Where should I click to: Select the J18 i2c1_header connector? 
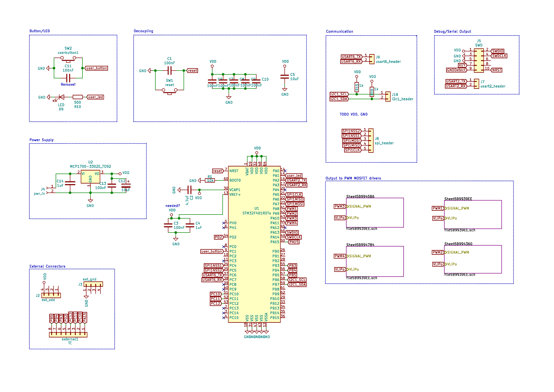pyautogui.click(x=388, y=97)
